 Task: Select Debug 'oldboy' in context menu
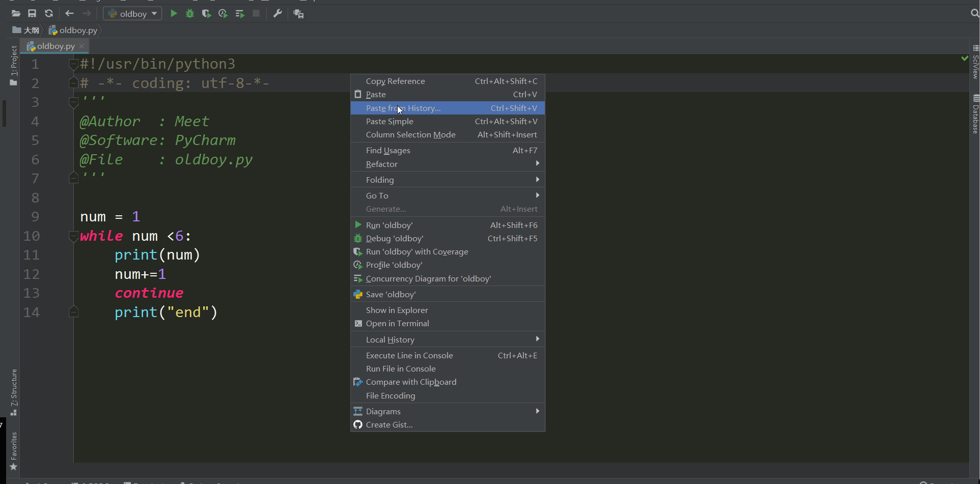447,238
